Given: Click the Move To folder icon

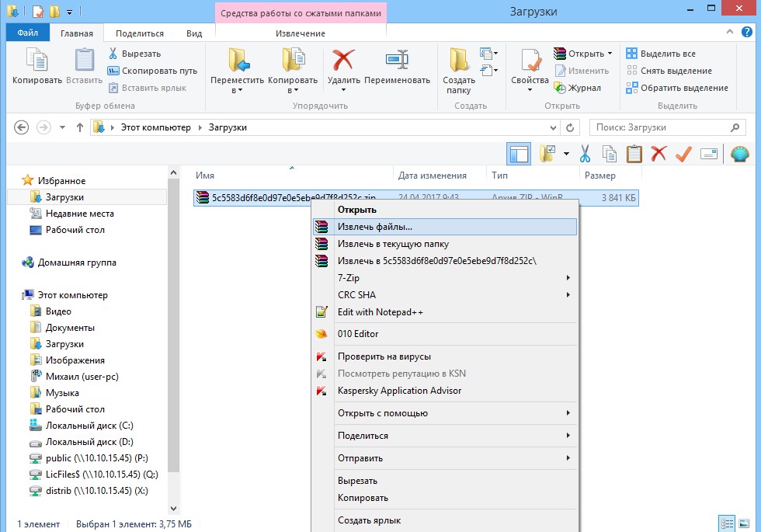Looking at the screenshot, I should point(238,61).
